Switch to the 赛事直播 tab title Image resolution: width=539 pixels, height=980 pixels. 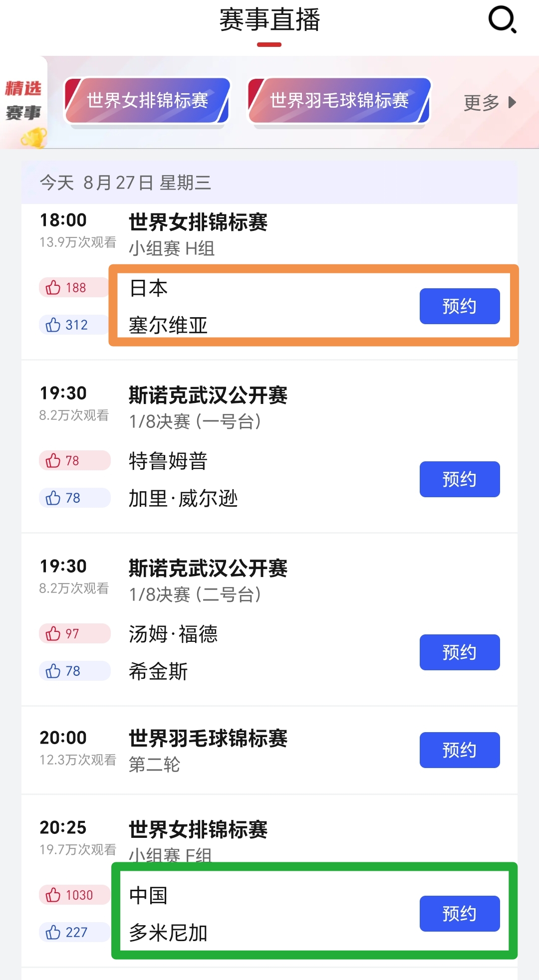[269, 21]
